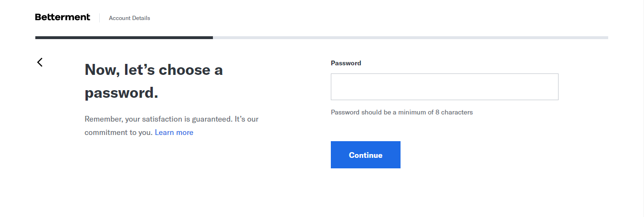Open the Learn more link
The image size is (644, 217).
pyautogui.click(x=174, y=133)
